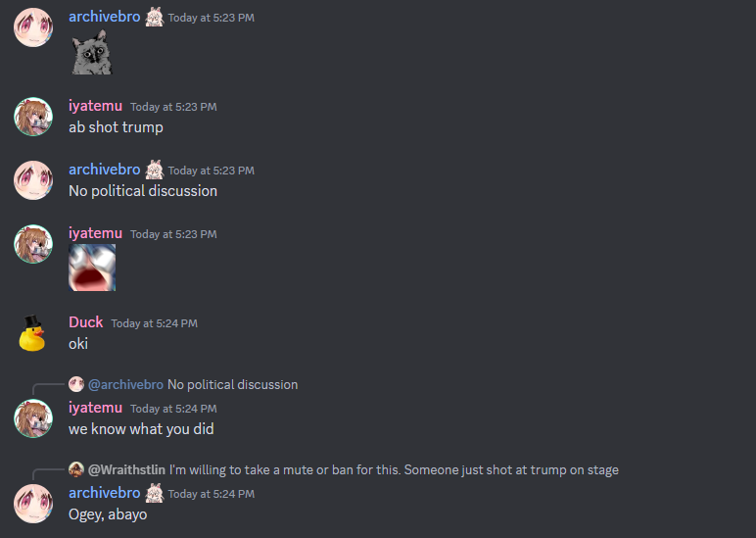Open archivebro's avatar on the cat emoji message
This screenshot has width=756, height=538.
pos(33,27)
